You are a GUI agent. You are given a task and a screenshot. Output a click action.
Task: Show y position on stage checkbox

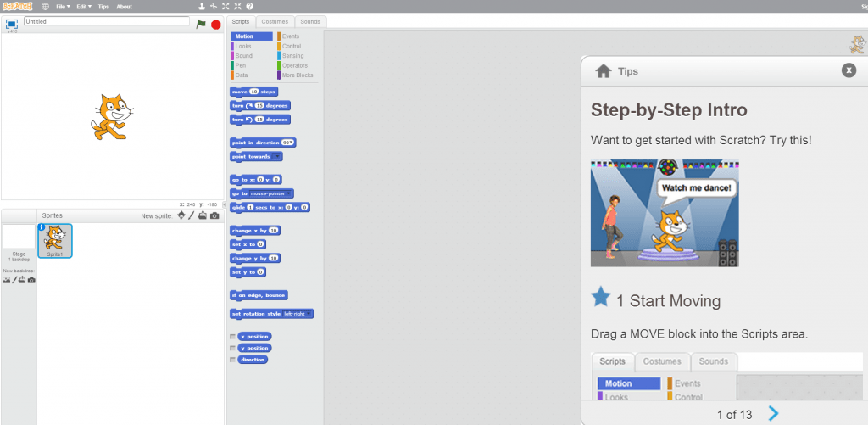click(232, 348)
